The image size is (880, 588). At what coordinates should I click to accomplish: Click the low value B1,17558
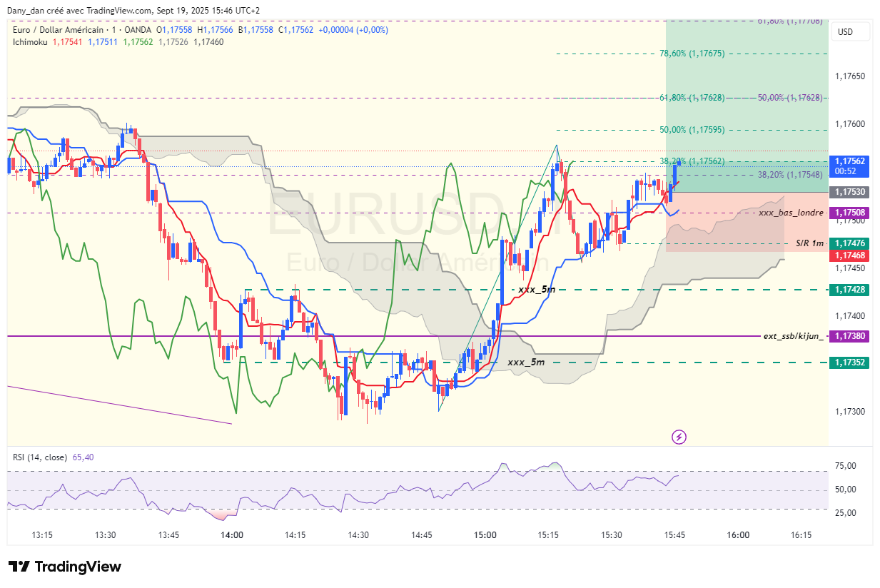[x=256, y=30]
